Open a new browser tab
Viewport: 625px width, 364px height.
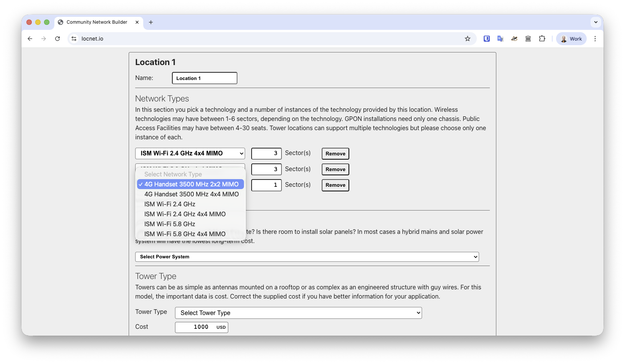pos(151,22)
